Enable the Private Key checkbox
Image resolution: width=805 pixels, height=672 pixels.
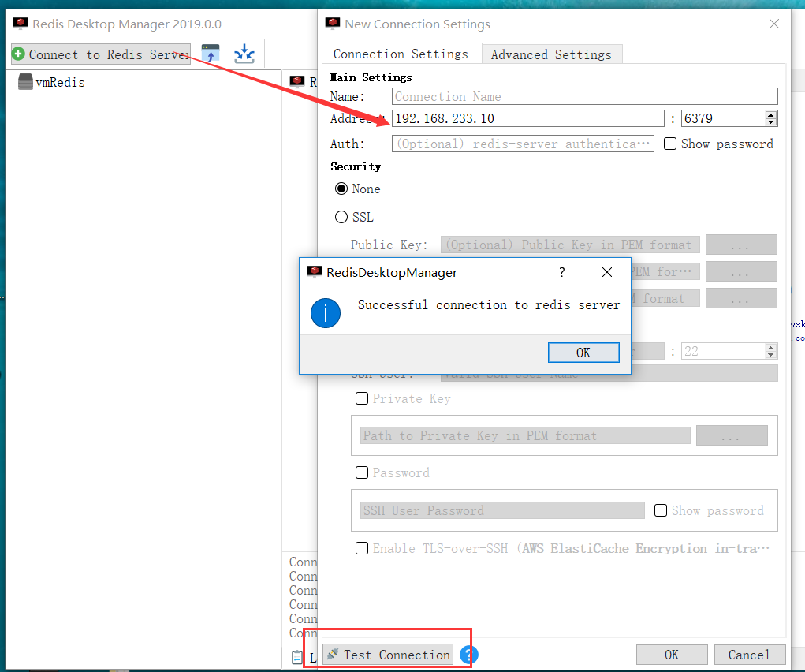pos(362,398)
